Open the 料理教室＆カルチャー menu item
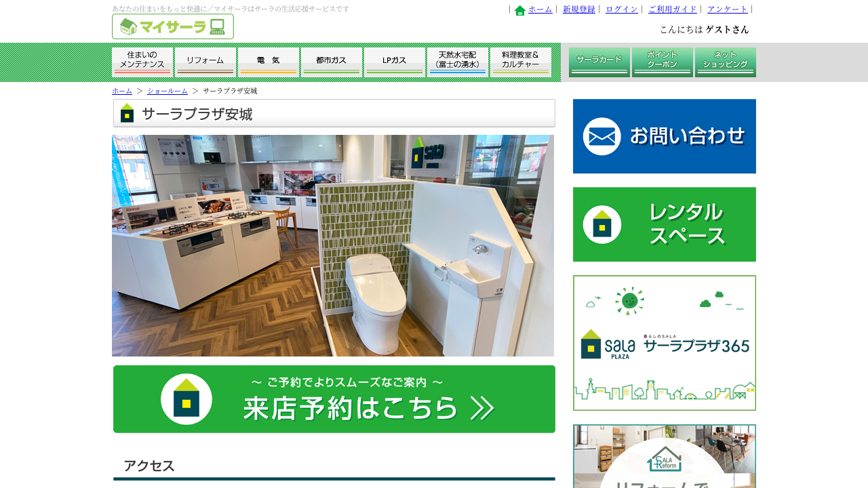 pos(521,62)
